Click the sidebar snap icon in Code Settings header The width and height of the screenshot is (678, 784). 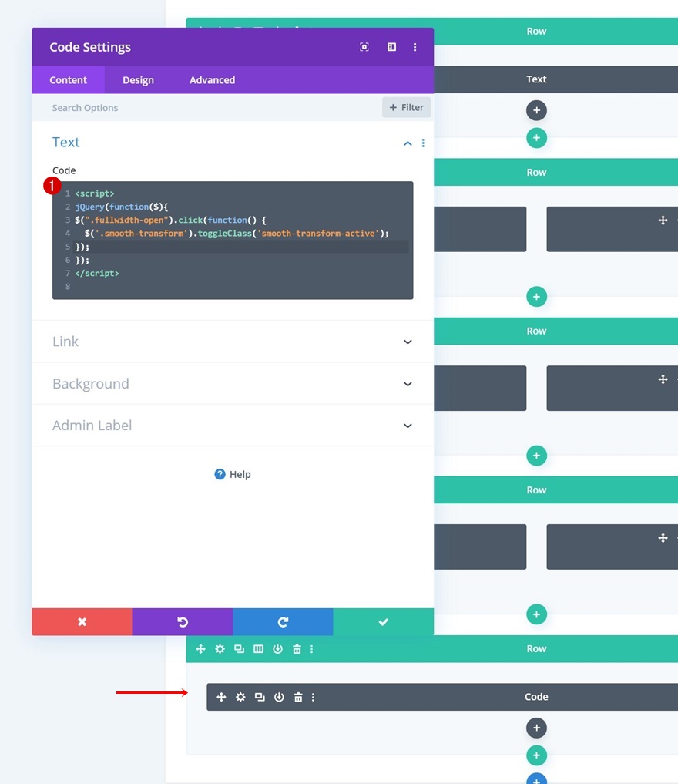point(391,47)
